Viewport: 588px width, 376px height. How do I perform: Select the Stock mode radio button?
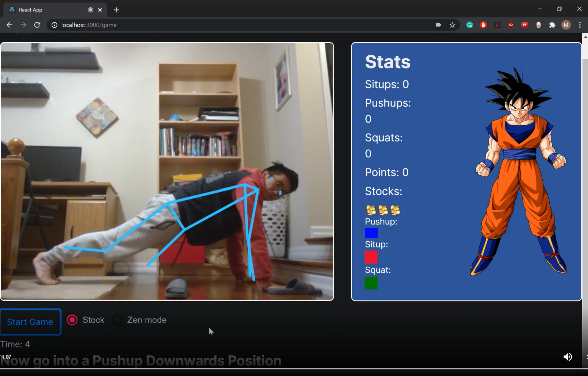pyautogui.click(x=72, y=320)
